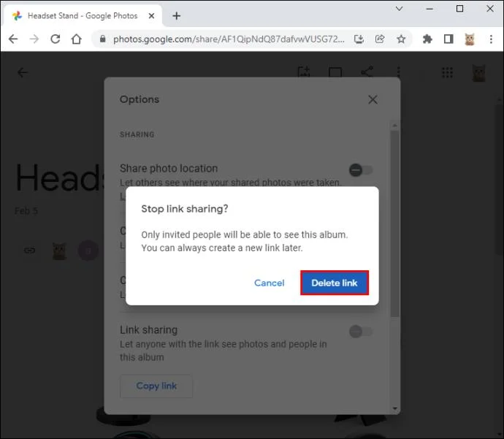Minimize the browser window
Screen dimensions: 504x439
[429, 9]
